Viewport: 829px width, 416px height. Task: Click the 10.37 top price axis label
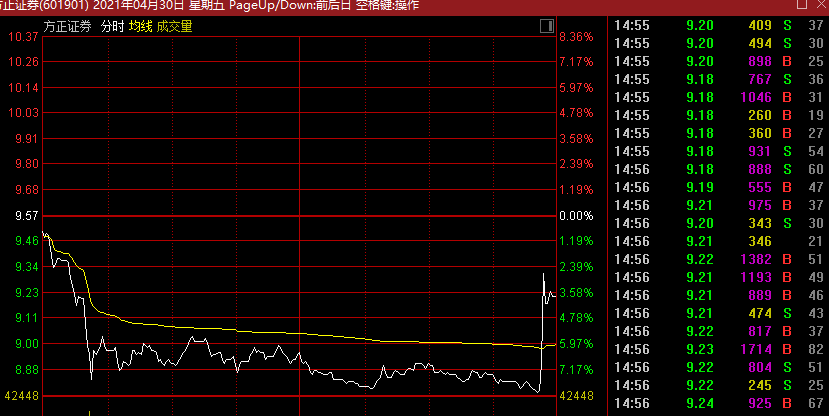[24, 37]
